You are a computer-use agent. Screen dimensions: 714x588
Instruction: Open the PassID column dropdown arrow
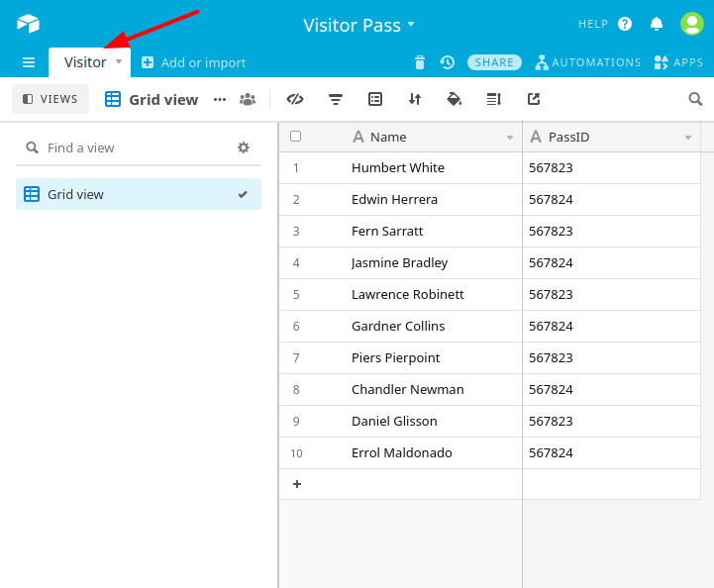(688, 138)
